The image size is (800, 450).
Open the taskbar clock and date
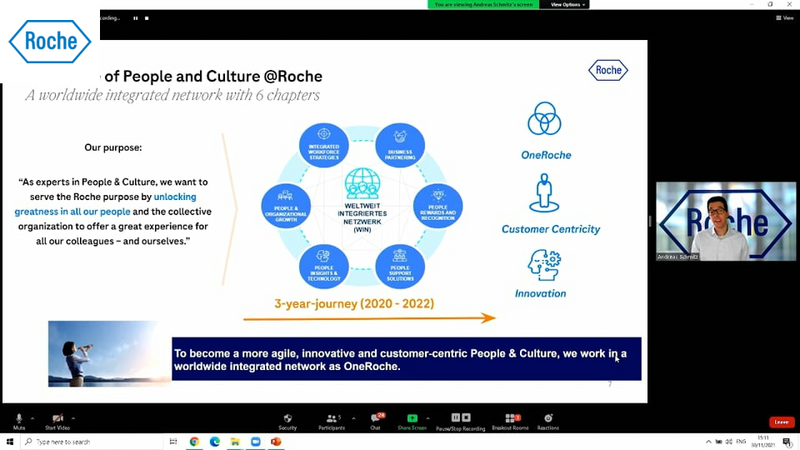763,442
